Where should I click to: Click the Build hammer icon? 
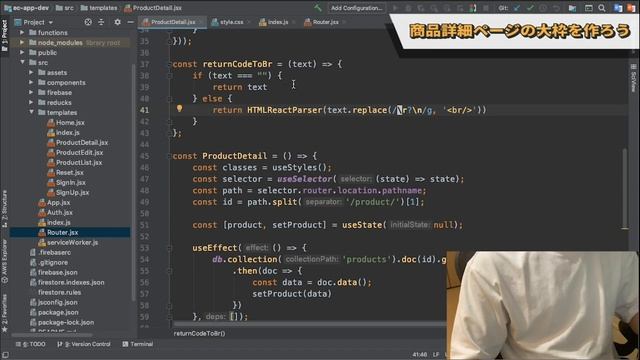point(318,8)
